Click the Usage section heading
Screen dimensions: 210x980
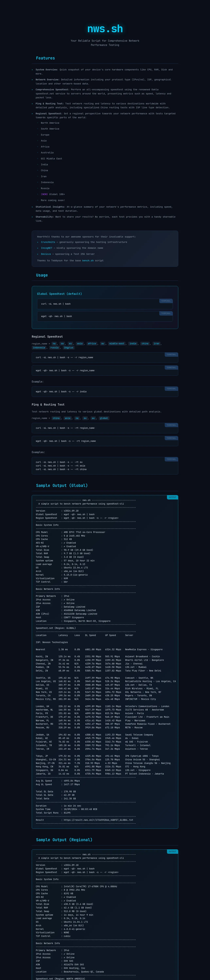click(x=42, y=275)
